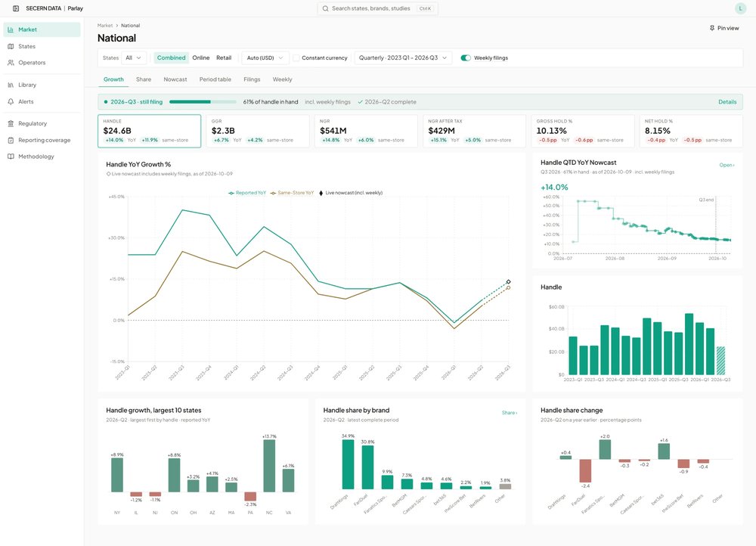Toggle the Weekly filings switch

[x=466, y=58]
